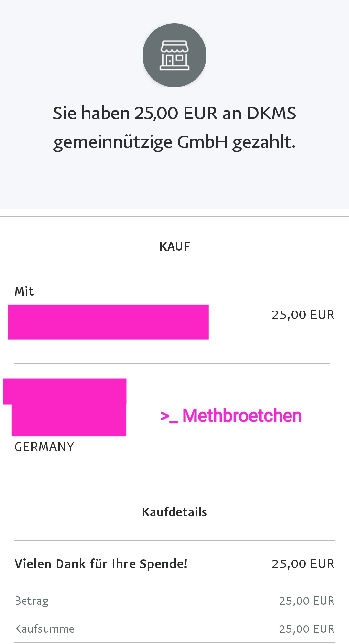
Task: Tap the GERMANY country line
Action: click(45, 447)
